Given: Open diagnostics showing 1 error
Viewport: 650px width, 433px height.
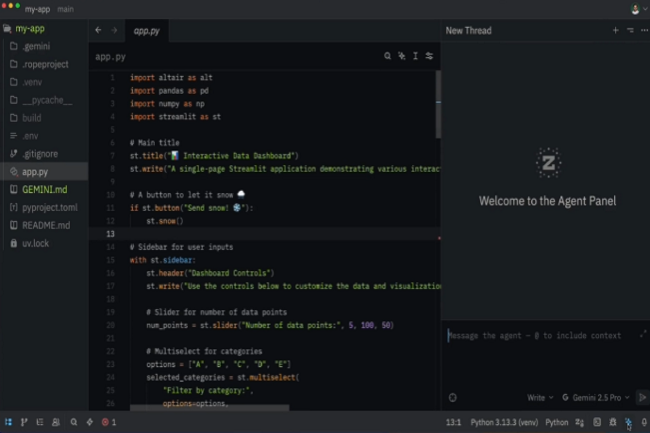Looking at the screenshot, I should 109,422.
